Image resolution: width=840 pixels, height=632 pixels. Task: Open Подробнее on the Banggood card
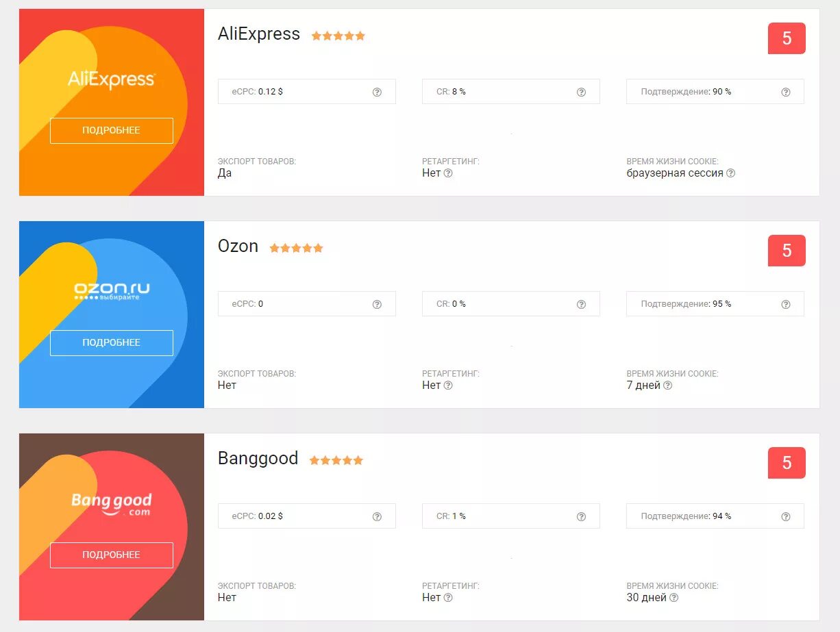coord(112,555)
